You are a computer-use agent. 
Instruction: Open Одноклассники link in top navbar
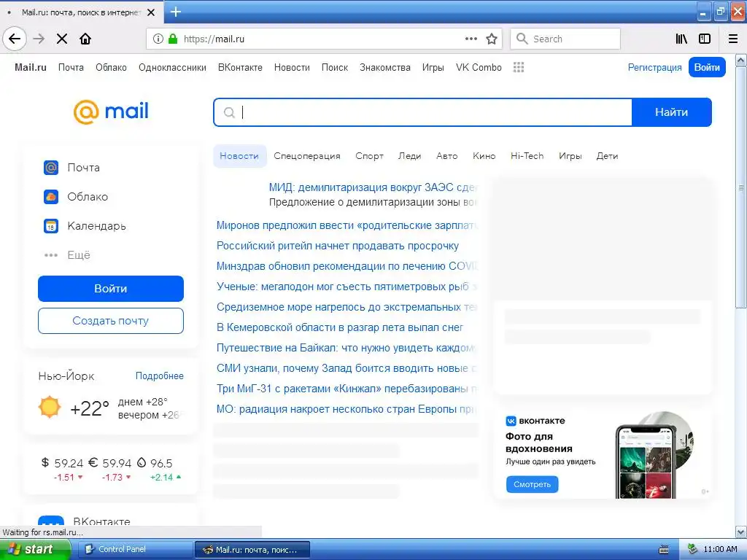coord(172,68)
